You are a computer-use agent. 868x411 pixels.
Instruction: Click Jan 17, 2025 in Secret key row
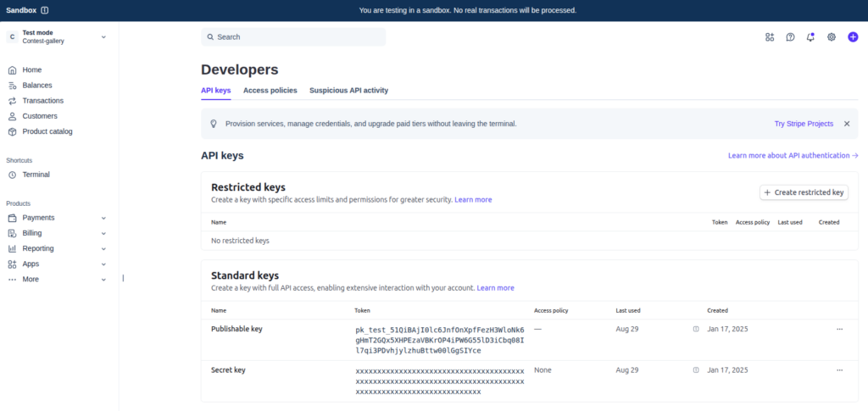(x=727, y=370)
